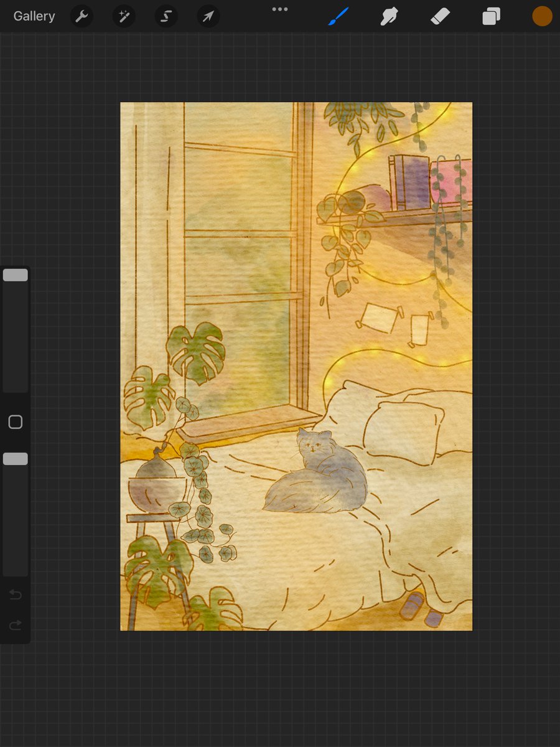Tap the pink book on the canvas shelf
The image size is (560, 747).
click(450, 182)
